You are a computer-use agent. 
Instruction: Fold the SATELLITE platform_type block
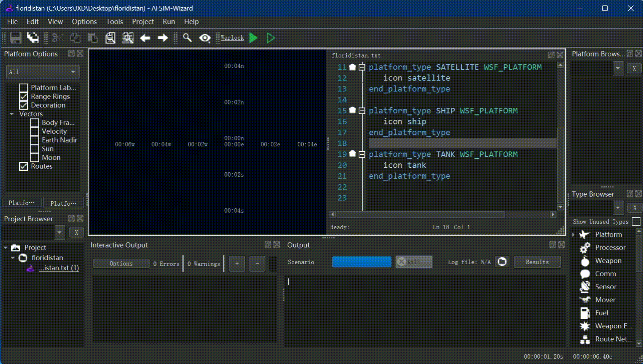pyautogui.click(x=362, y=67)
